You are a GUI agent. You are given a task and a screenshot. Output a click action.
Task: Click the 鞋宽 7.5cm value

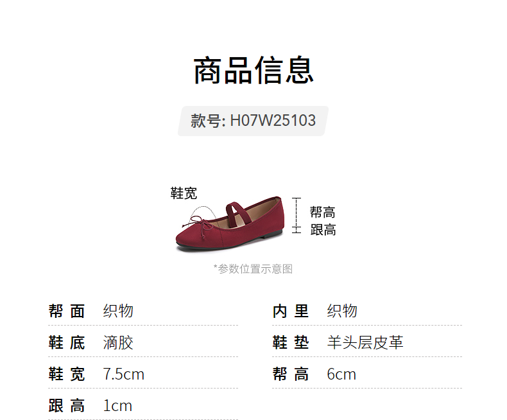pyautogui.click(x=123, y=374)
